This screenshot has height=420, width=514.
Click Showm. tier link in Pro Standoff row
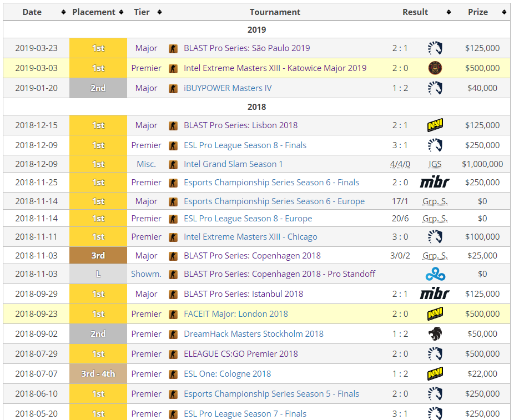pos(146,274)
